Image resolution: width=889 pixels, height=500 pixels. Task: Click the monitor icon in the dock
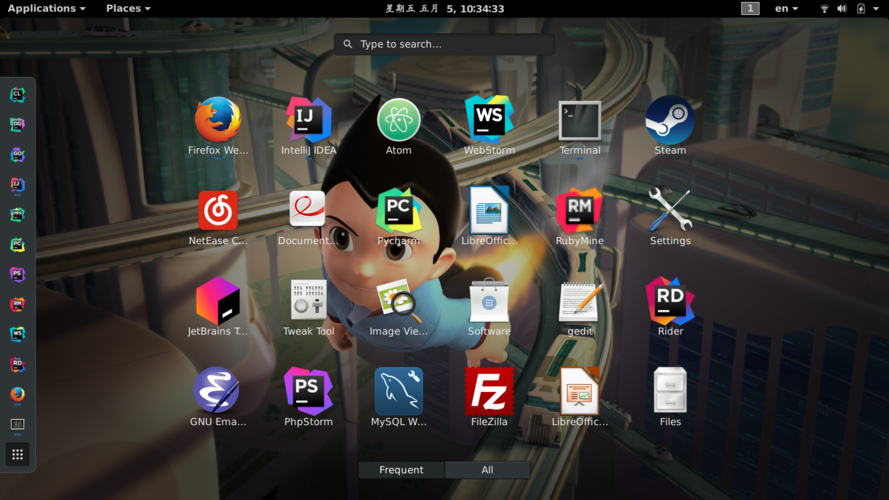point(18,424)
